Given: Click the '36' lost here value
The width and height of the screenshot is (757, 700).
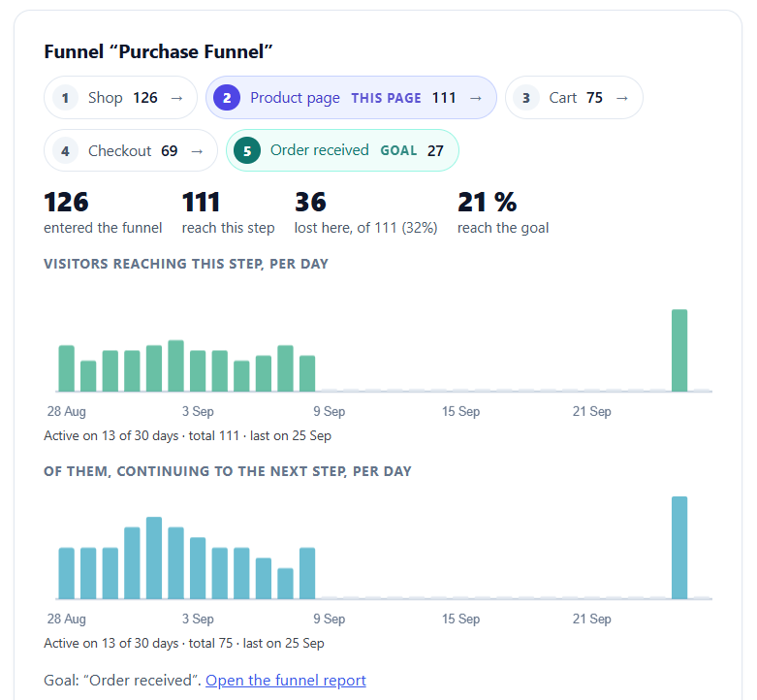Looking at the screenshot, I should point(310,202).
